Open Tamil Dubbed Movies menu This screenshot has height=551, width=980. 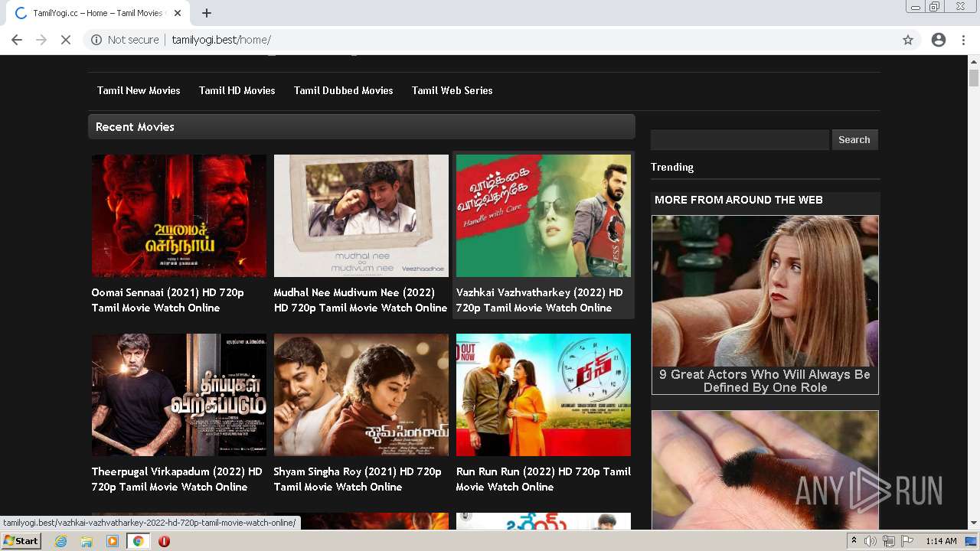343,90
